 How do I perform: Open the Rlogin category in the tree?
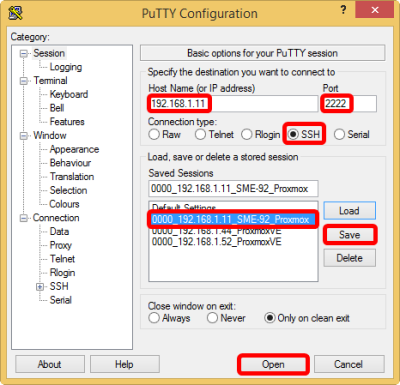point(62,273)
